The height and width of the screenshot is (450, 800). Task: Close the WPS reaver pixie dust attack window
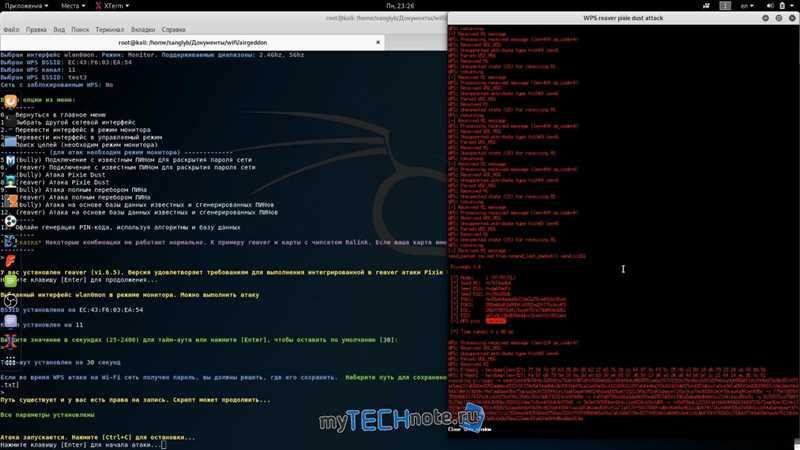792,18
